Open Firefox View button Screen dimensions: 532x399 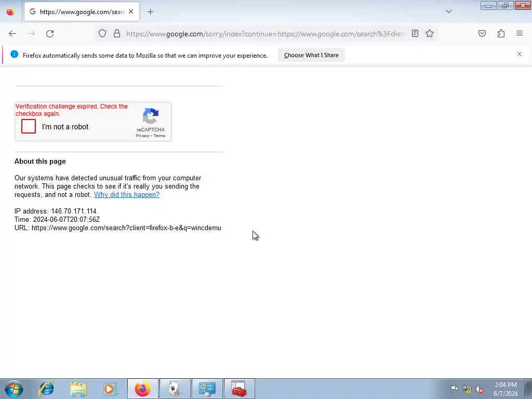[10, 12]
